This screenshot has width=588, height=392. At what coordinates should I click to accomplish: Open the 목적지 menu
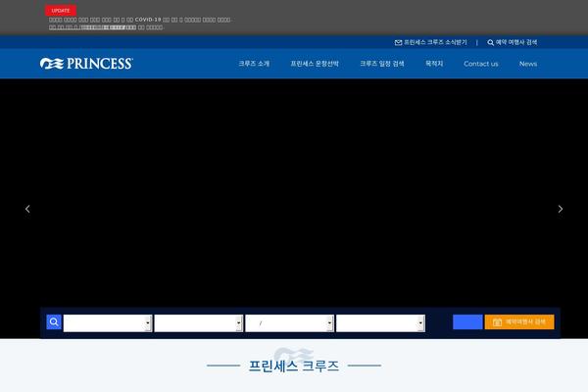coord(434,64)
